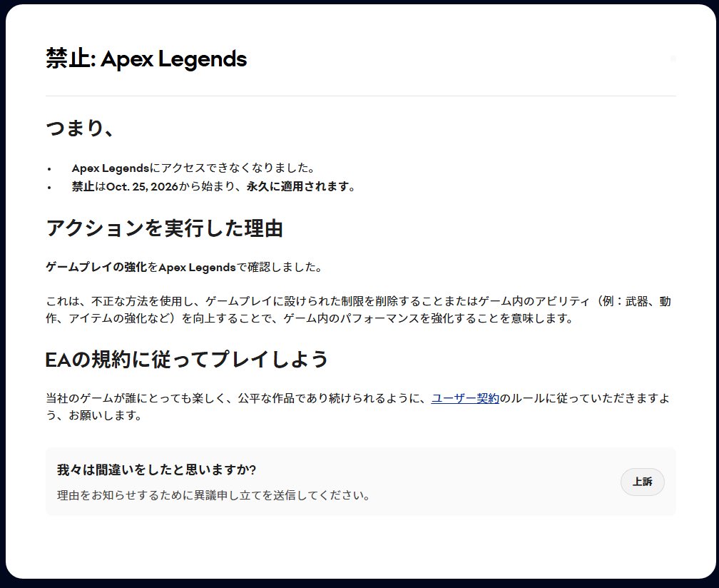Click the アクションを実行した理由 heading

click(164, 228)
